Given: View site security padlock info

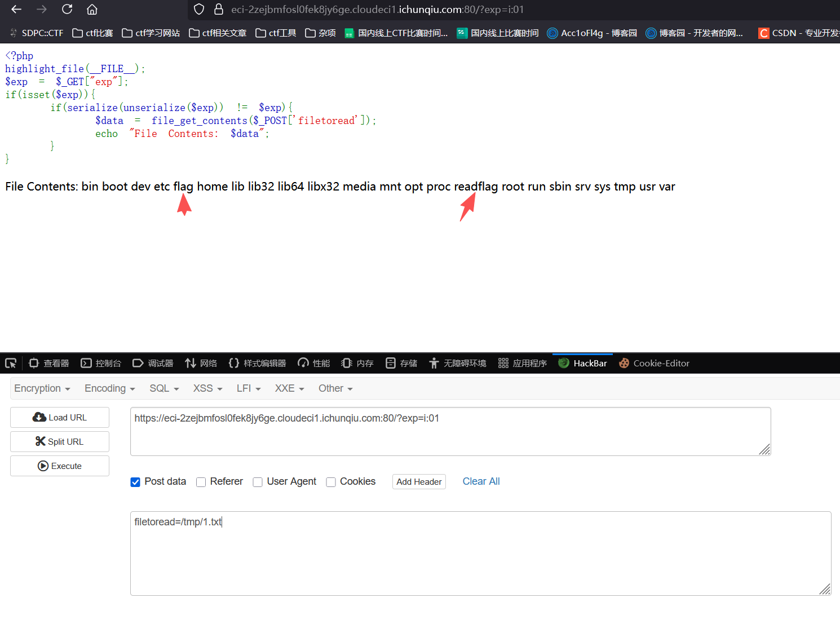Looking at the screenshot, I should [x=219, y=9].
